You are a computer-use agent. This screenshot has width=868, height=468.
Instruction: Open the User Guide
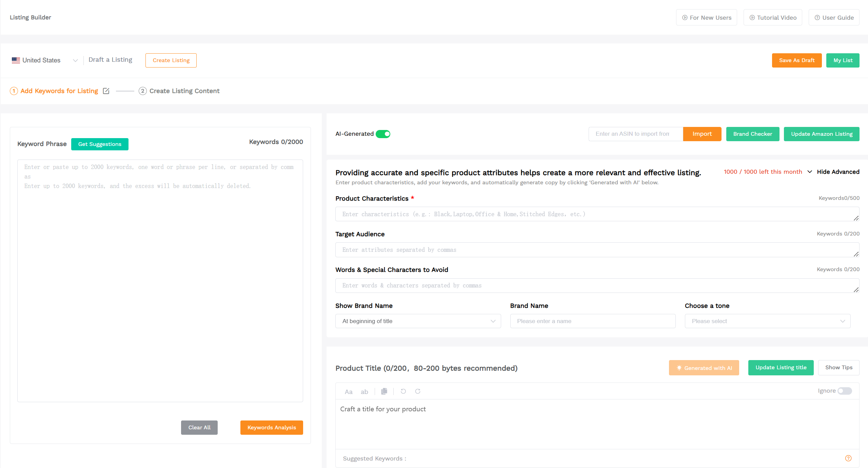834,17
